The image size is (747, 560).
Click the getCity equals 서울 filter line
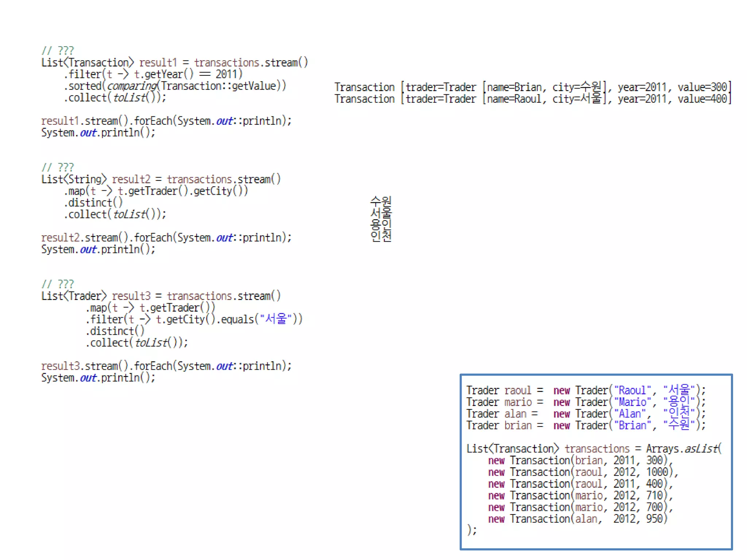click(194, 319)
